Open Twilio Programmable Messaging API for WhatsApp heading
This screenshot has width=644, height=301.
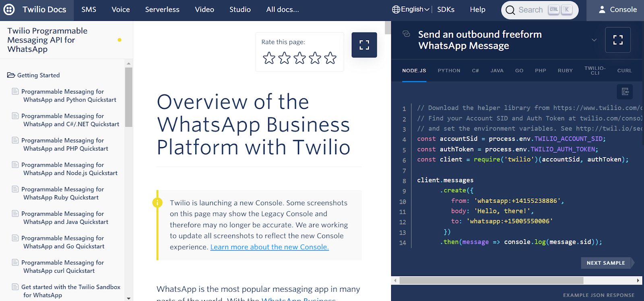47,40
